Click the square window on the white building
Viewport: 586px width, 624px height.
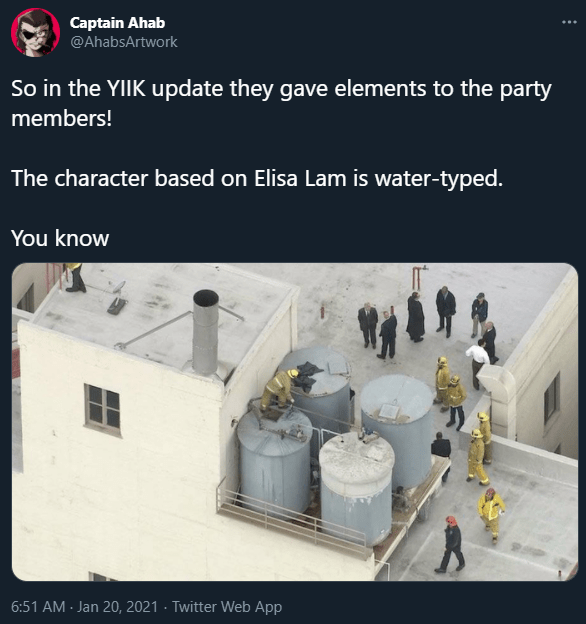(102, 410)
